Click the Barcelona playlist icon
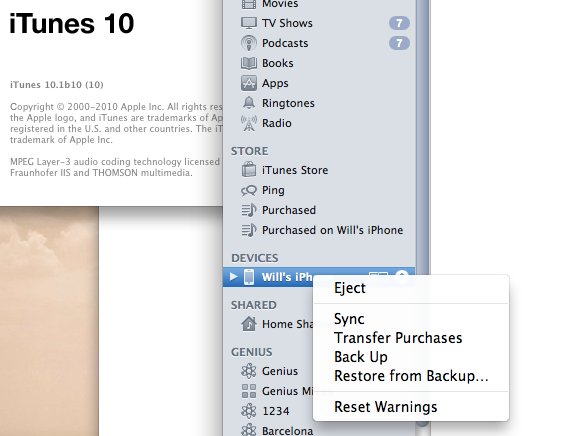This screenshot has width=561, height=436. tap(249, 430)
